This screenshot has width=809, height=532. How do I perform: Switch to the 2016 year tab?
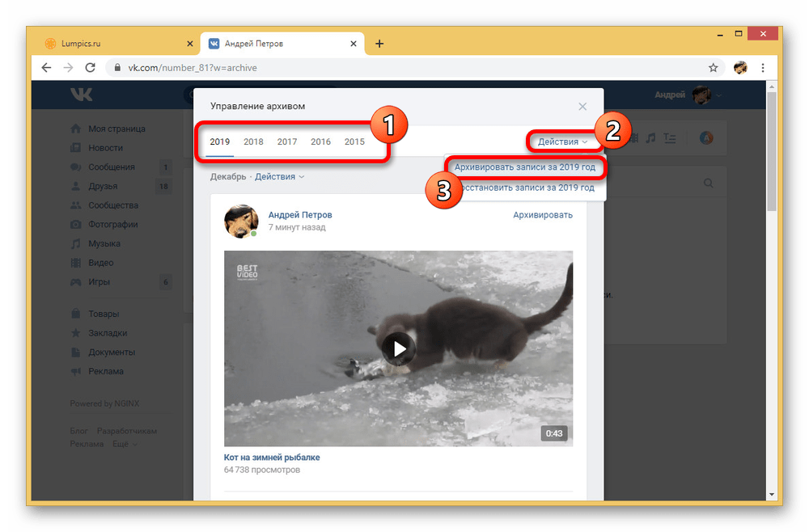pos(320,141)
